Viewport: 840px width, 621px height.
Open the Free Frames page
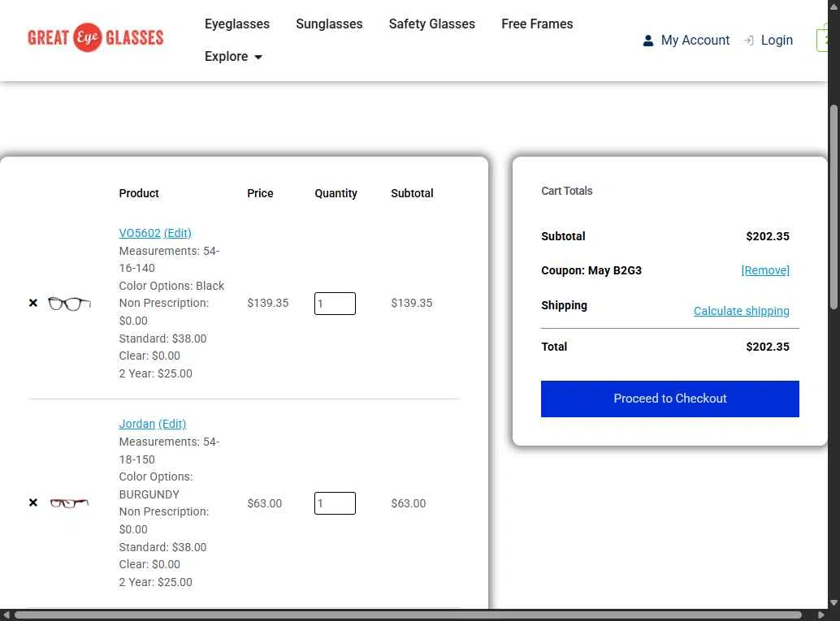tap(537, 24)
